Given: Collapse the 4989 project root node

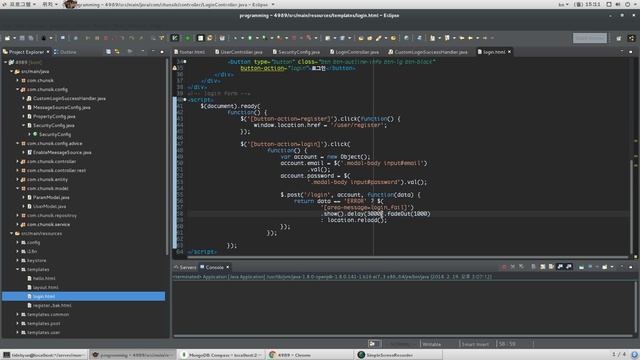Looking at the screenshot, I should click(6, 62).
